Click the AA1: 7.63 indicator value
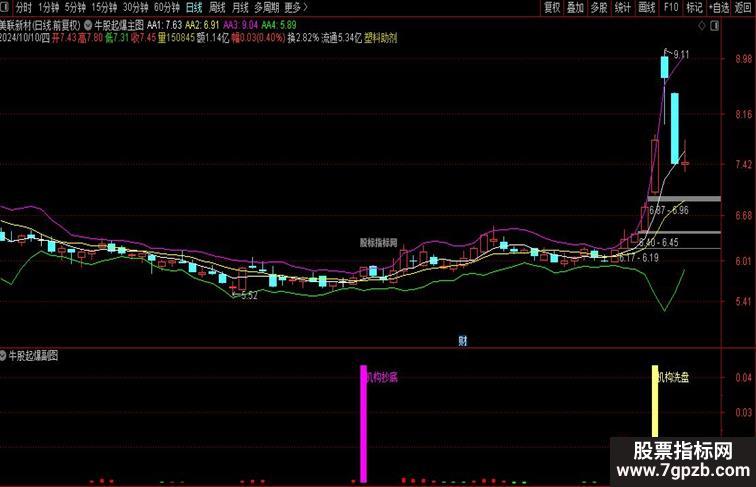Screen dimensions: 756x487 click(164, 25)
